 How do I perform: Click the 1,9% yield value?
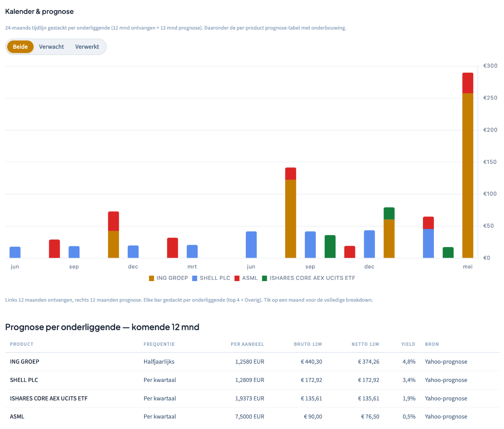pos(409,398)
